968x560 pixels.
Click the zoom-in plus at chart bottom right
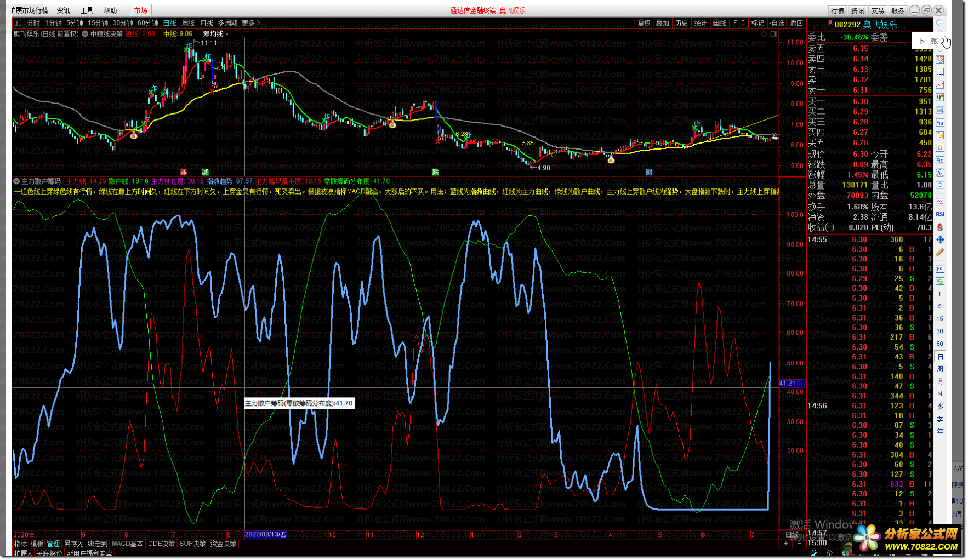(786, 544)
